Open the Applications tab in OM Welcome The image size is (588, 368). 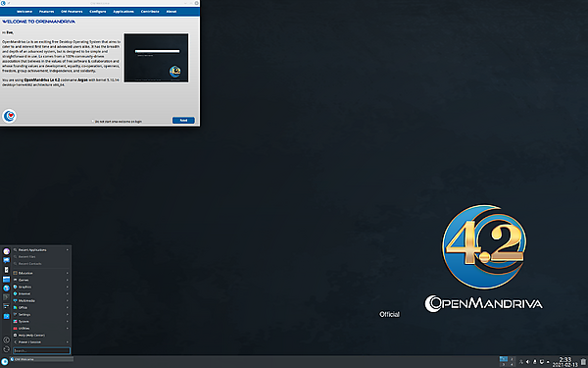coord(123,11)
